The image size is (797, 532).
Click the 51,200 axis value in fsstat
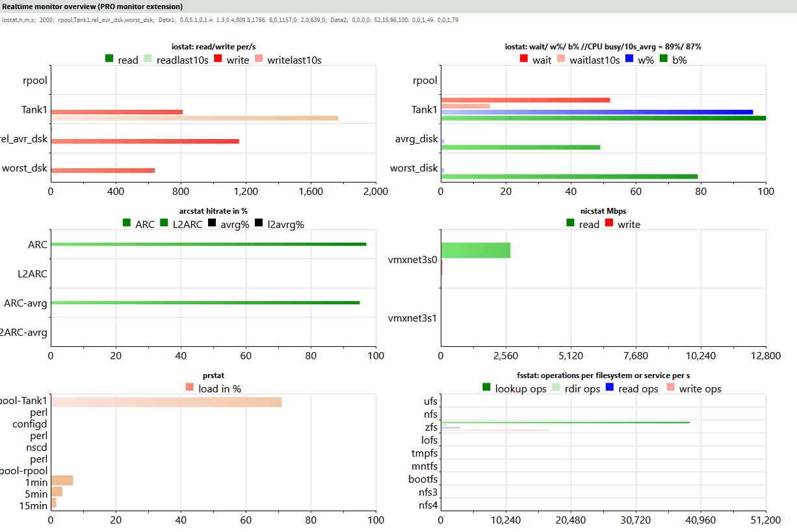[766, 520]
